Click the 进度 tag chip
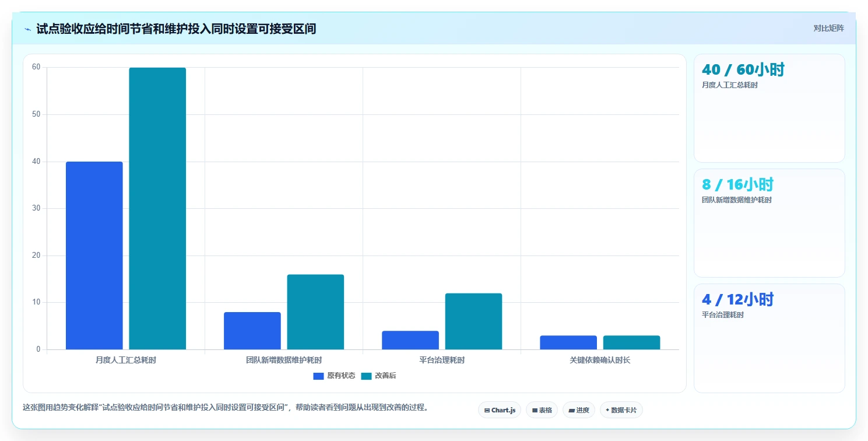The height and width of the screenshot is (441, 868). tap(579, 410)
